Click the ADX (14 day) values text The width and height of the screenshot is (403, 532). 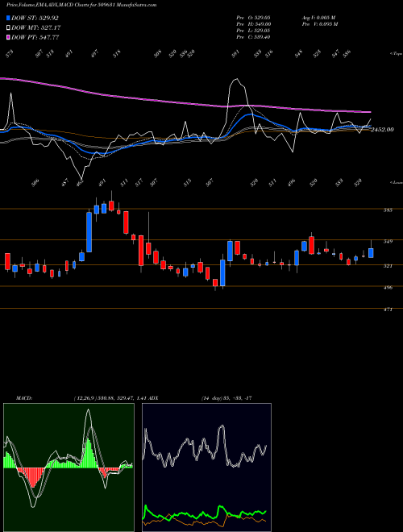click(226, 398)
